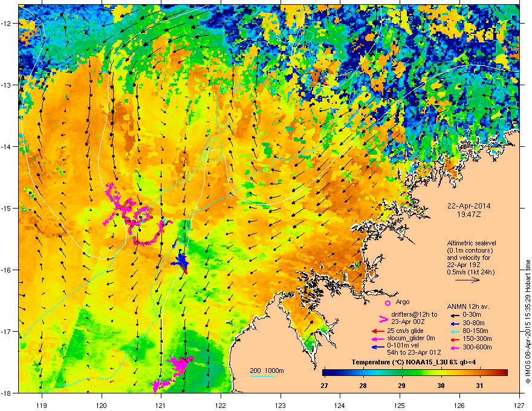The width and height of the screenshot is (532, 411).
Task: Click the 0.5m/s (1kt 24h) label
Action: click(471, 272)
